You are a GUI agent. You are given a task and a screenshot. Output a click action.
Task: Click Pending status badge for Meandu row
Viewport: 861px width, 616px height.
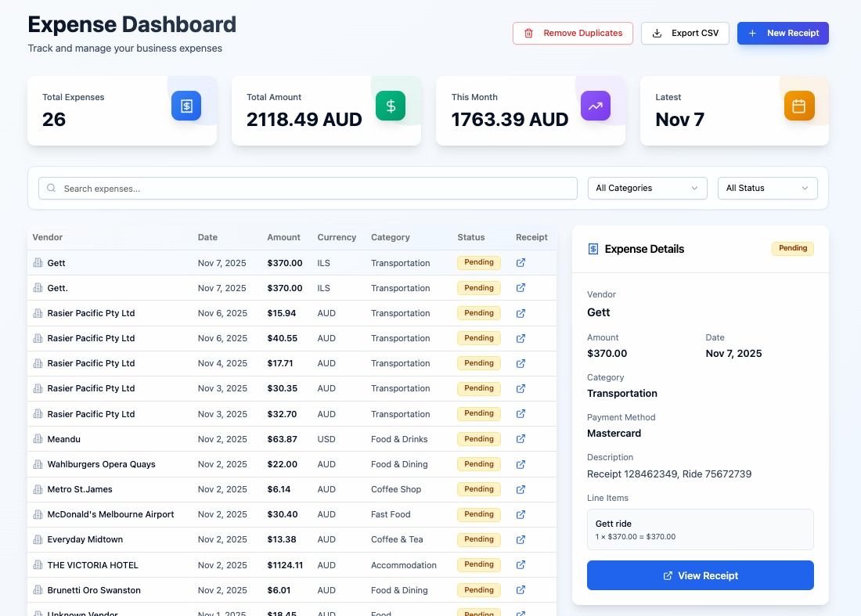point(479,438)
